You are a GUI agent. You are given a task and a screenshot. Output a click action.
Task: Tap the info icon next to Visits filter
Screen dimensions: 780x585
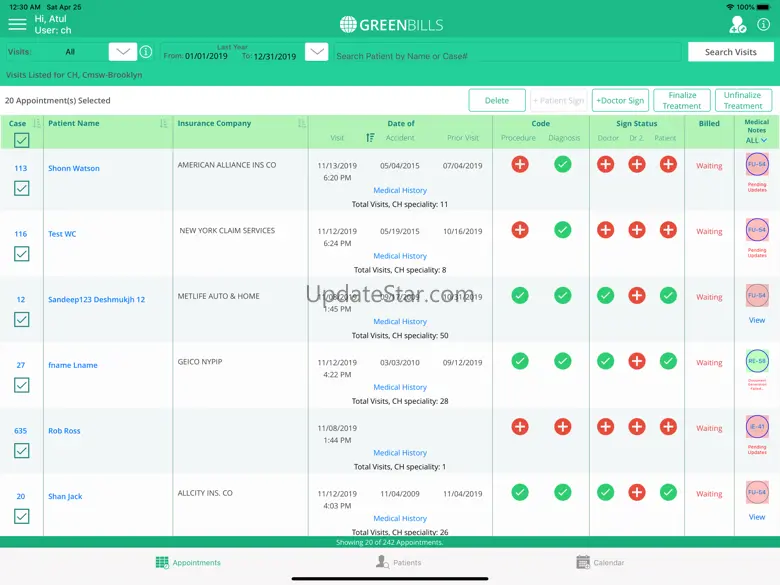tap(146, 52)
